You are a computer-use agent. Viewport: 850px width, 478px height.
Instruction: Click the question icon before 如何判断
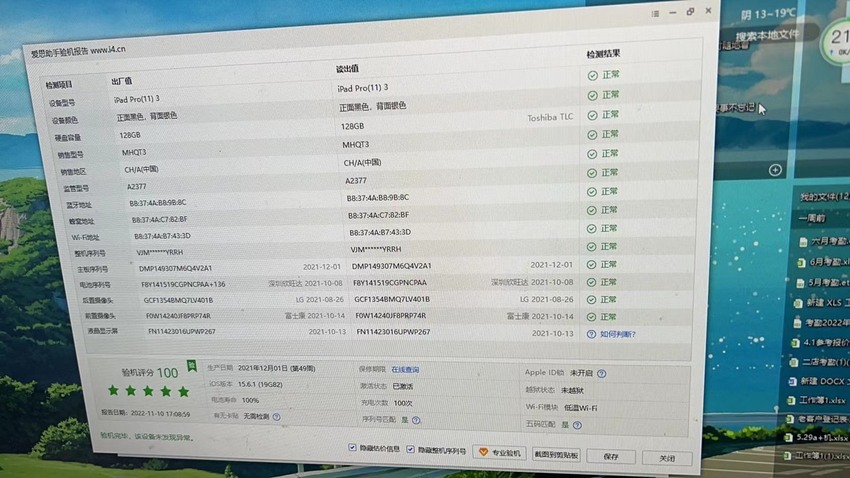591,334
